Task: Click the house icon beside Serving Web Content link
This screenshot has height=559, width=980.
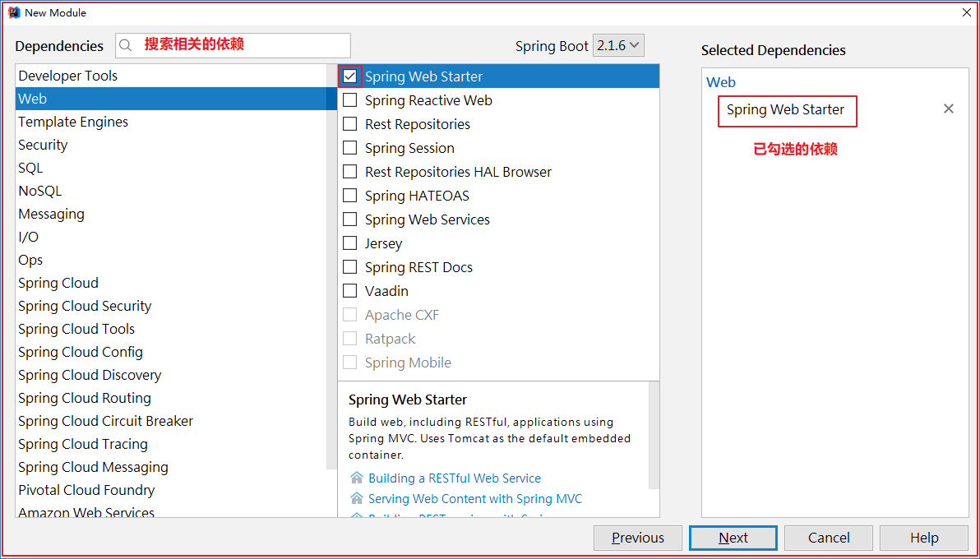Action: [356, 499]
